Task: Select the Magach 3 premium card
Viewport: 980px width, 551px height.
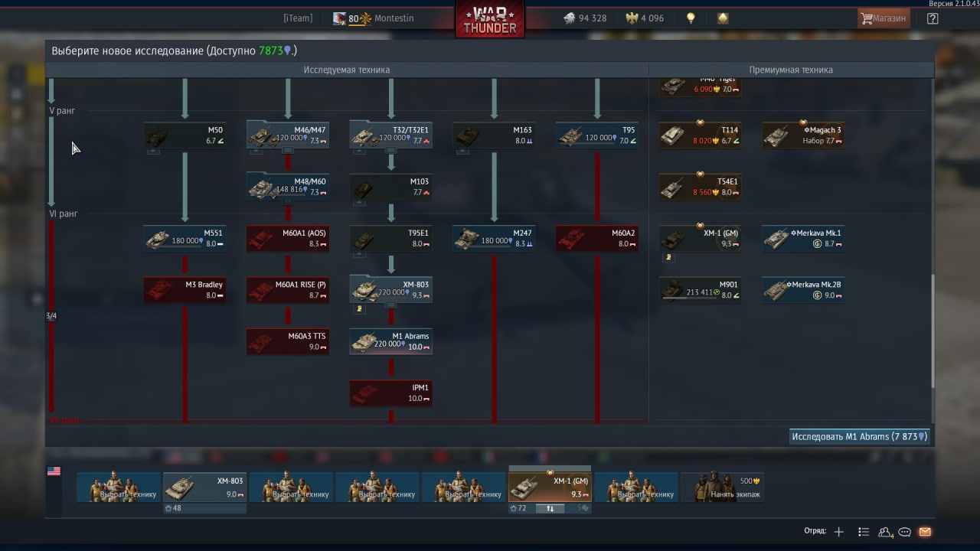Action: click(803, 135)
